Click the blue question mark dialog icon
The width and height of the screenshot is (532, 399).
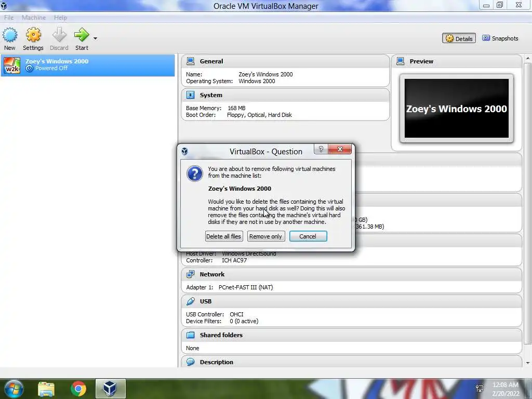pyautogui.click(x=195, y=174)
